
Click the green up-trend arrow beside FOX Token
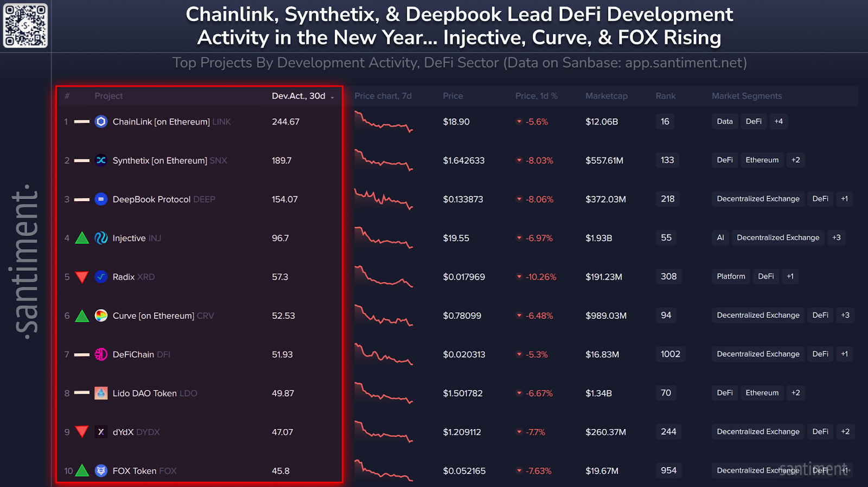(82, 470)
